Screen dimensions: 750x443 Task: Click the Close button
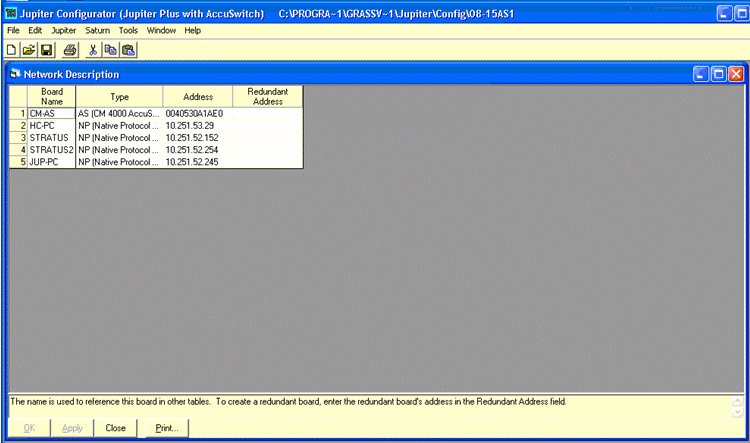tap(116, 428)
